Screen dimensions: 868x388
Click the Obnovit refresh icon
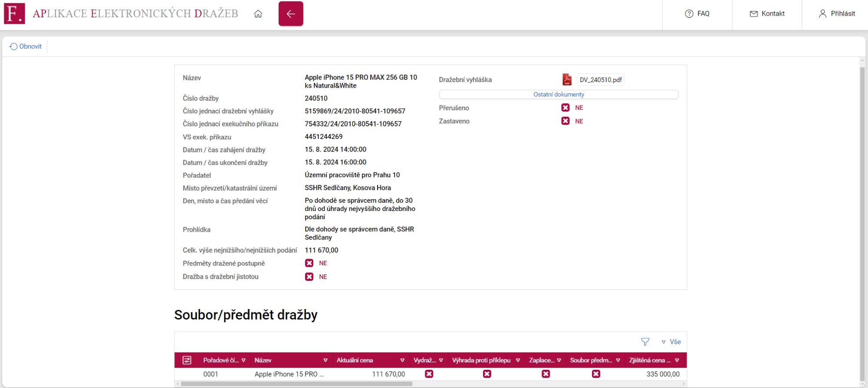[x=13, y=46]
